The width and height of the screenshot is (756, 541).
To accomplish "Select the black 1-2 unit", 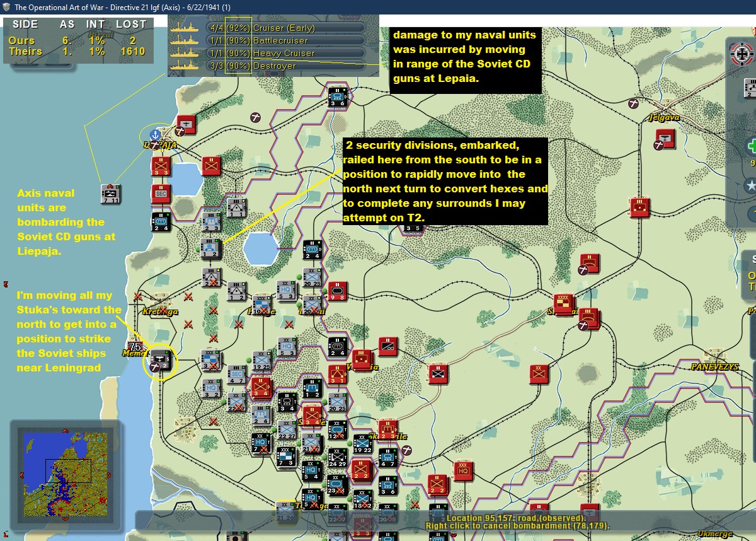I will click(x=312, y=388).
